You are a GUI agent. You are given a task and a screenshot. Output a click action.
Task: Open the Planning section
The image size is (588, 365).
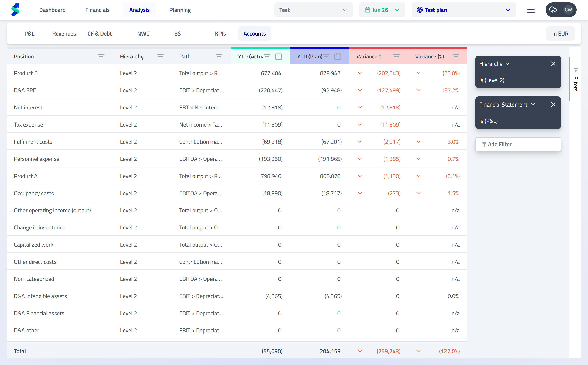coord(180,10)
